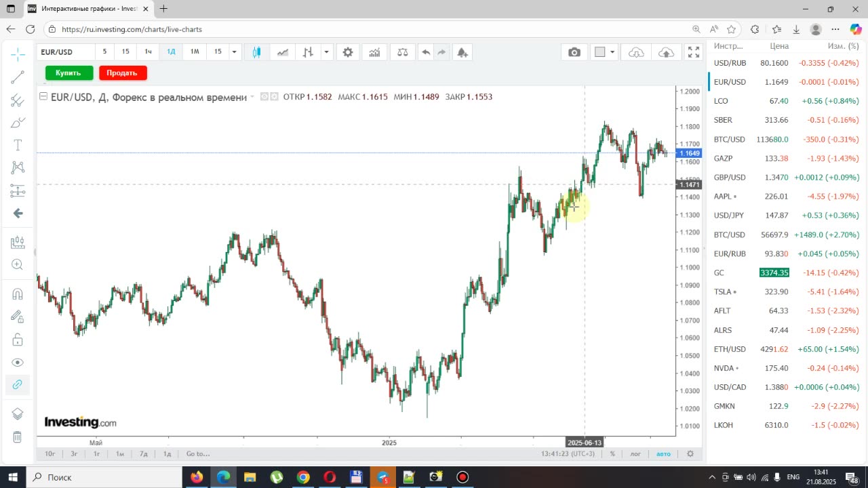Set the 7д date range
The width and height of the screenshot is (868, 488).
pyautogui.click(x=144, y=453)
